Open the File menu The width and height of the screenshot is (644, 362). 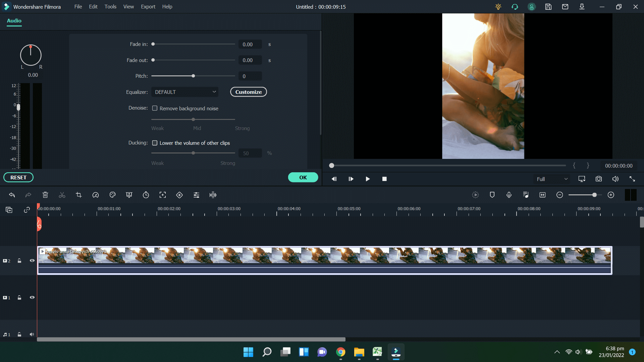coord(78,7)
